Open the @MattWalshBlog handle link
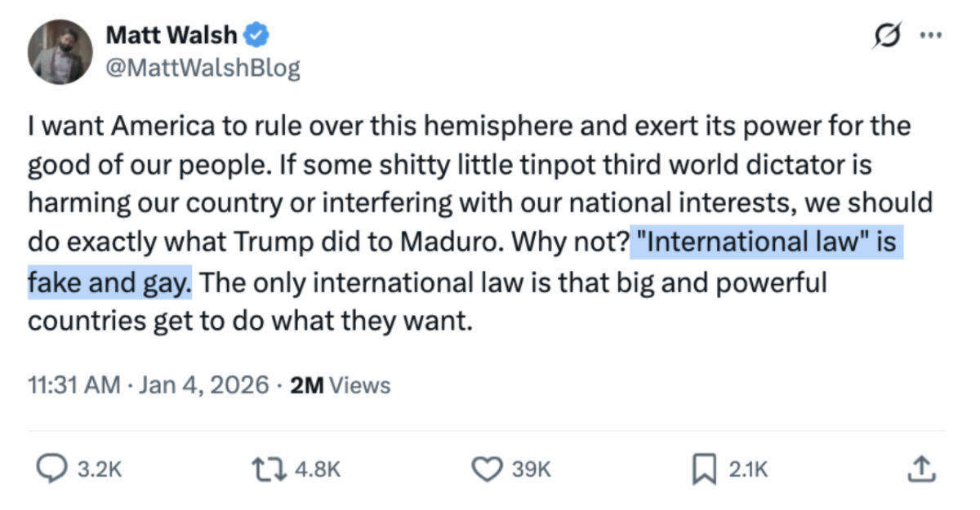The image size is (980, 510). click(x=203, y=68)
